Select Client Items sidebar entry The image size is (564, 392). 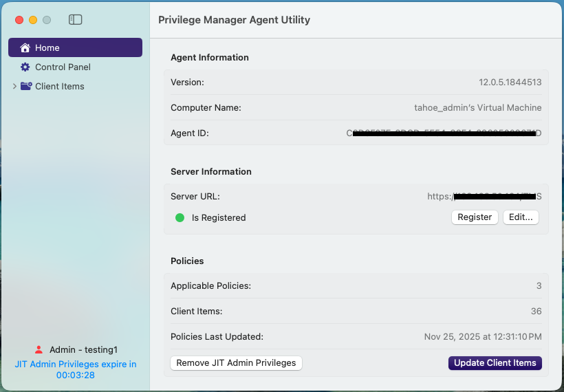point(60,87)
